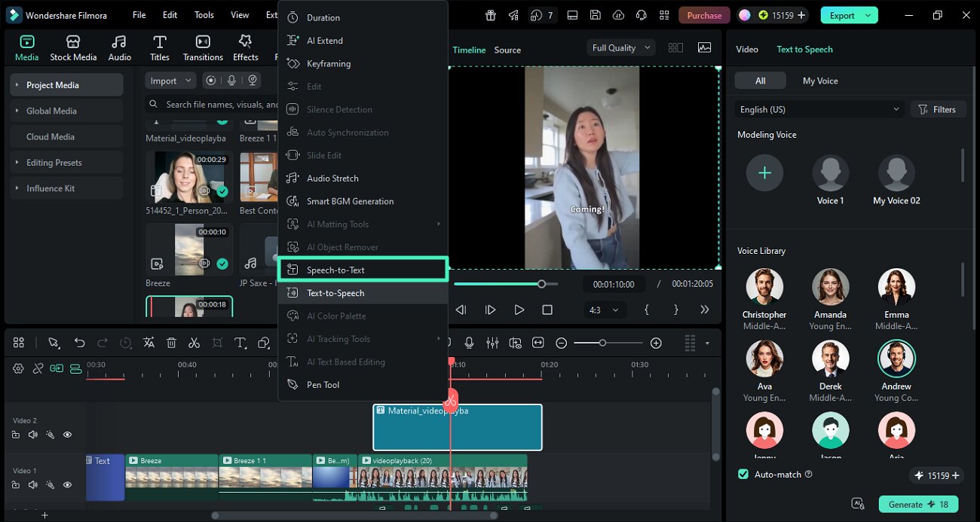The height and width of the screenshot is (522, 980).
Task: Play the preview video
Action: coord(519,310)
